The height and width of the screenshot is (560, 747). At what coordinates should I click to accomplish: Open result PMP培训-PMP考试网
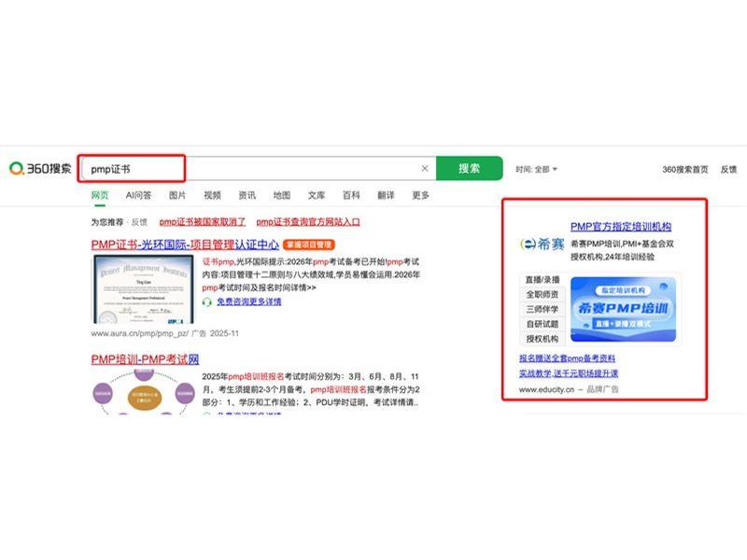[x=145, y=359]
